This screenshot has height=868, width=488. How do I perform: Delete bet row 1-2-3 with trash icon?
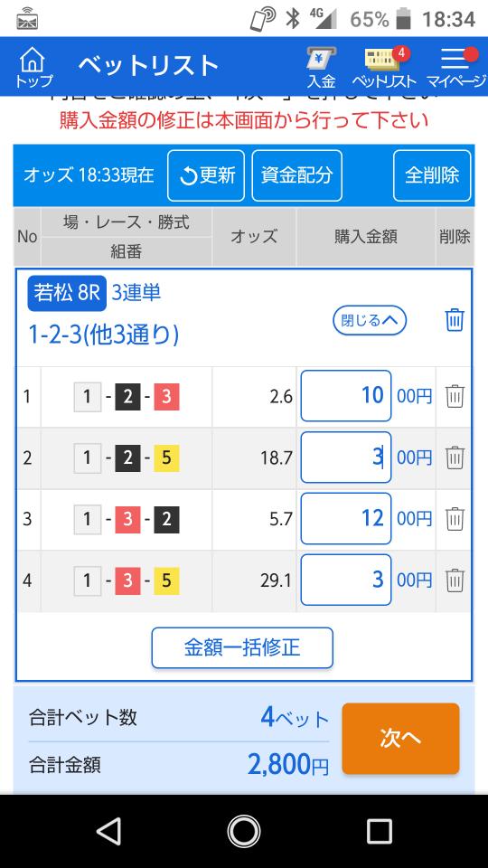tap(455, 396)
